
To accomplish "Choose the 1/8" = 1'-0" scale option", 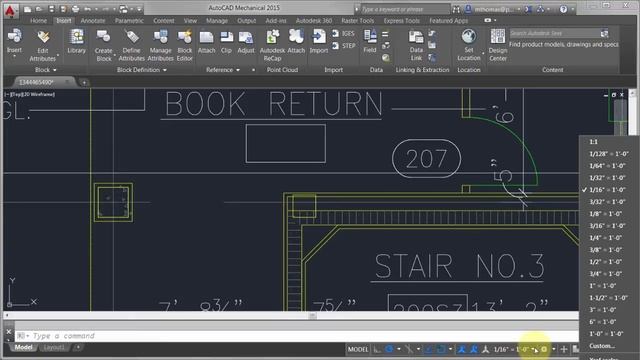I will [607, 213].
